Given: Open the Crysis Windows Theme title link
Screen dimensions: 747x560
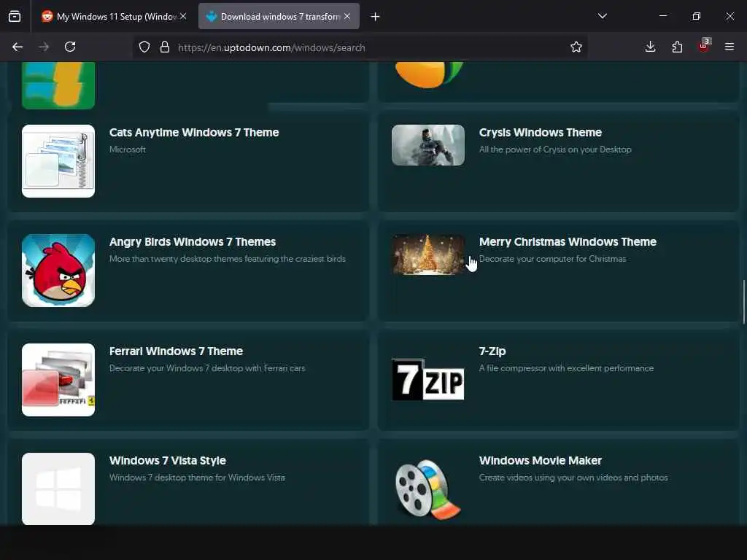Looking at the screenshot, I should point(541,133).
